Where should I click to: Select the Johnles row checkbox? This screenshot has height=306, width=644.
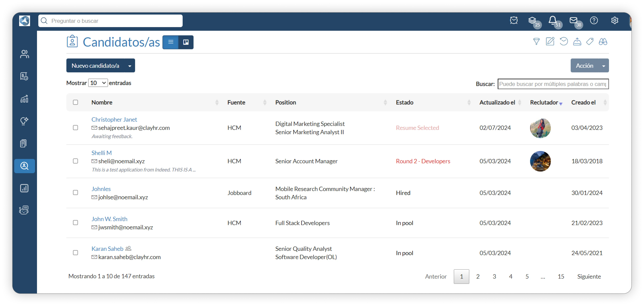75,193
